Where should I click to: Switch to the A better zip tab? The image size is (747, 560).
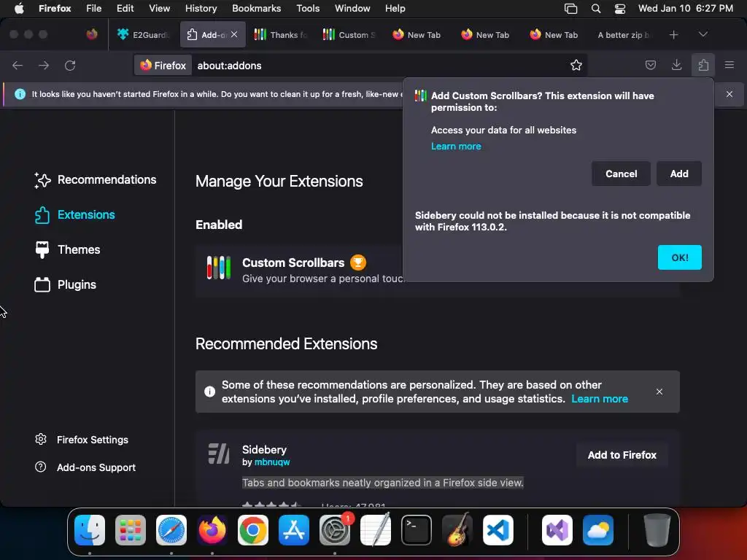(624, 35)
